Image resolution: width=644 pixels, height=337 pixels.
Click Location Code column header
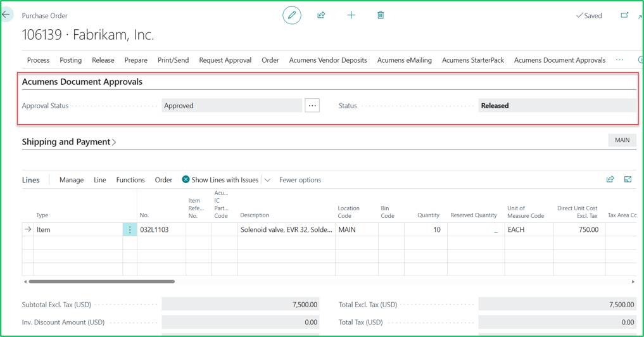[x=348, y=212]
